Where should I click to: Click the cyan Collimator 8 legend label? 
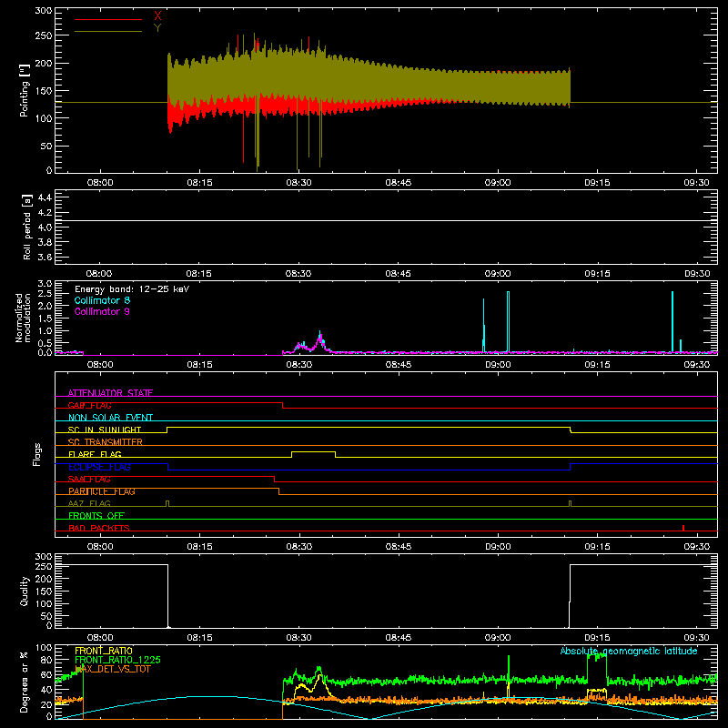(102, 300)
